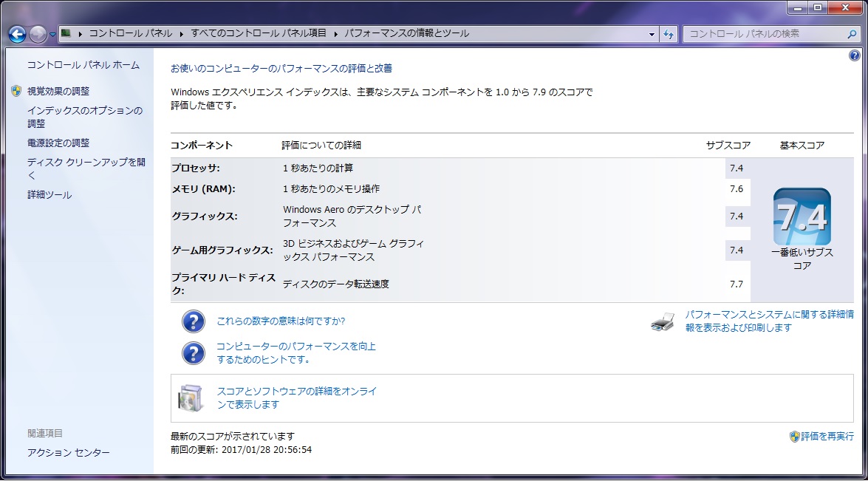Click question icon beside これらの数字の意味は何ですか?

point(194,321)
